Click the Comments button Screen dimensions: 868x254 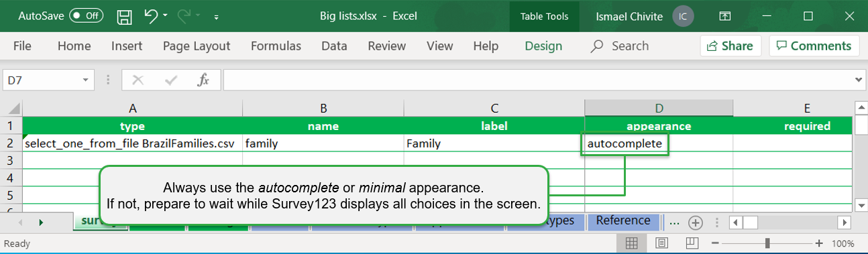(814, 46)
